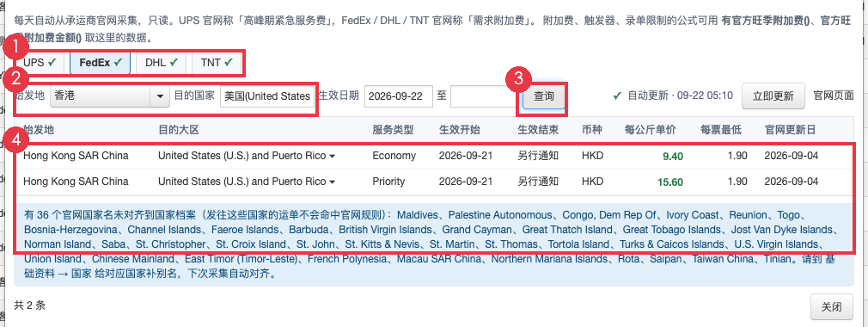Click 2026-09-04 update date in Priority row
868x327 pixels.
(x=791, y=182)
